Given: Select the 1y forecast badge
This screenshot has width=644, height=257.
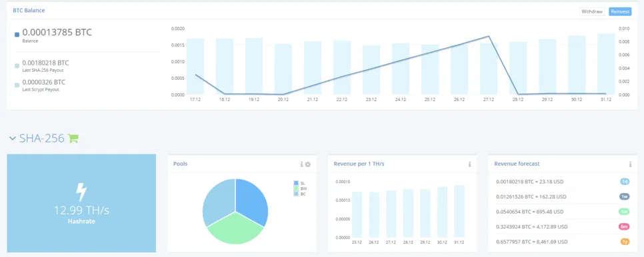Looking at the screenshot, I should click(625, 242).
